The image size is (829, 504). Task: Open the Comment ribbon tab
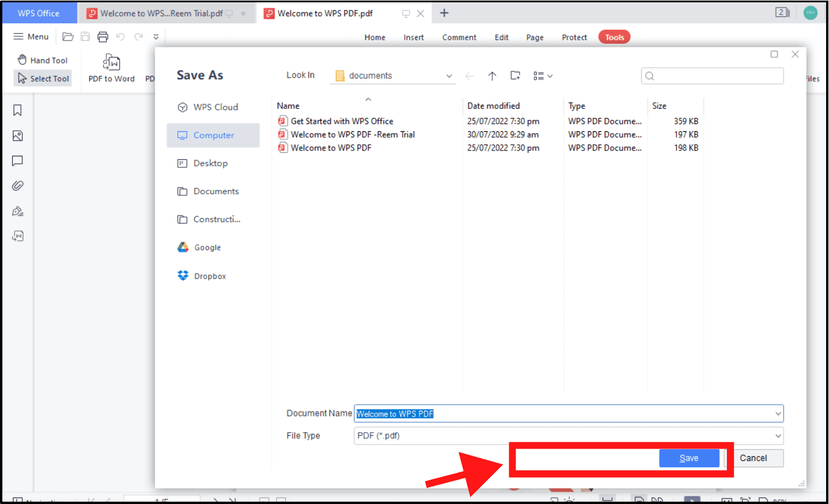(x=459, y=37)
